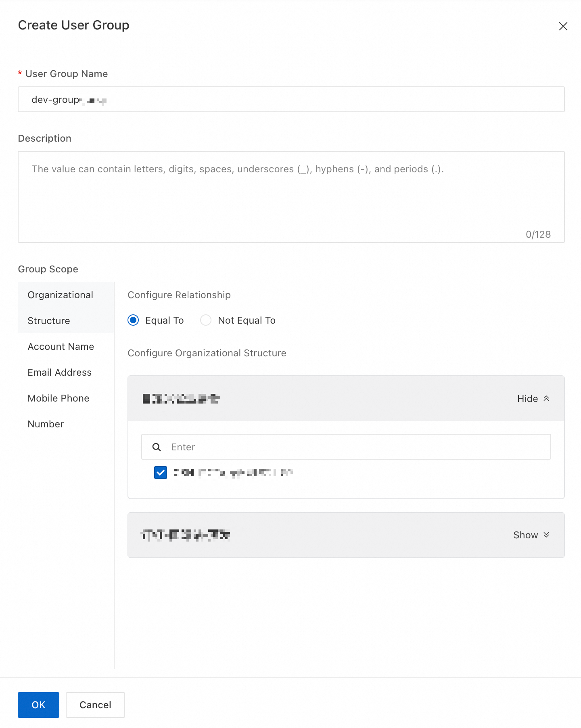581x728 pixels.
Task: Click the second collapsed section's blurred title
Action: click(186, 535)
